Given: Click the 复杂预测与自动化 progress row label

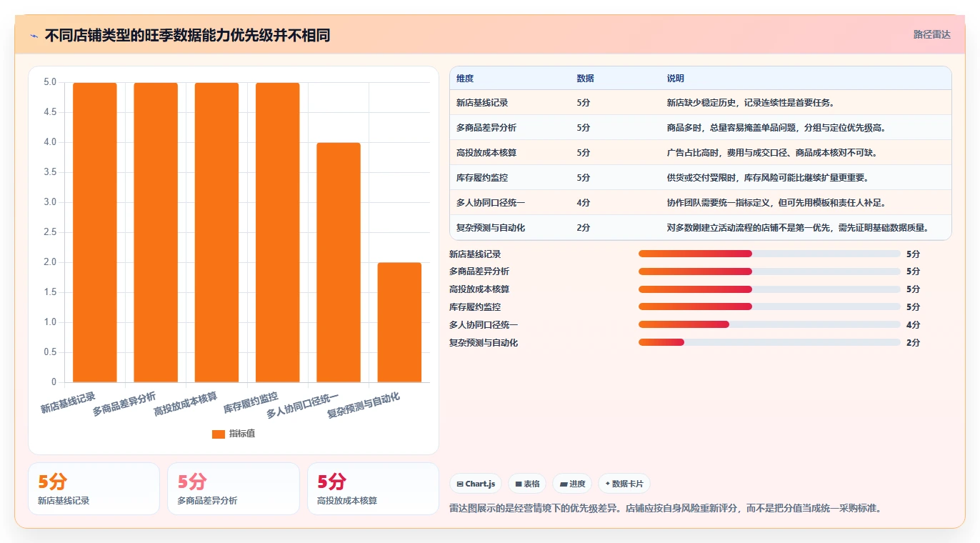Looking at the screenshot, I should (484, 343).
